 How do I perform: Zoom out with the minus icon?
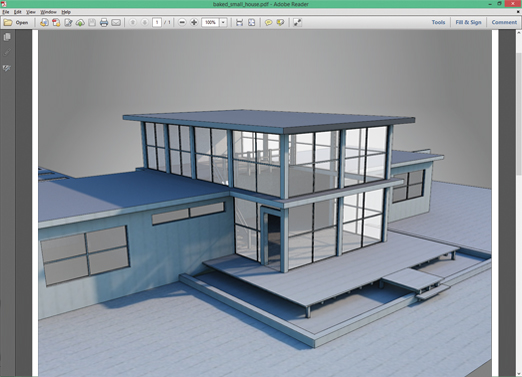[x=182, y=23]
